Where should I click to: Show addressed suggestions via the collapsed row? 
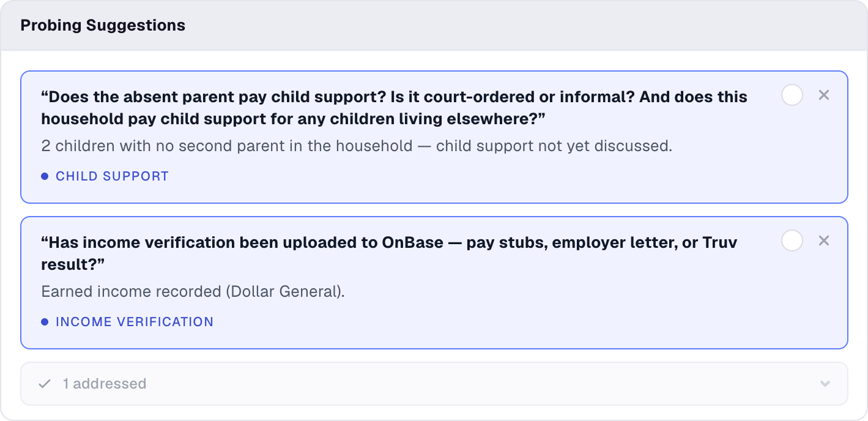click(434, 384)
